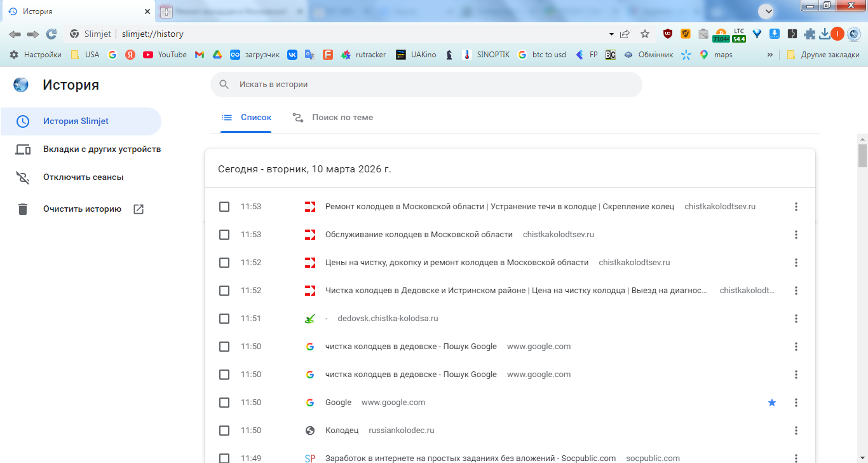Screen dimensions: 868x463
Task: Switch to 'Поиск по теме' tab
Action: tap(333, 118)
